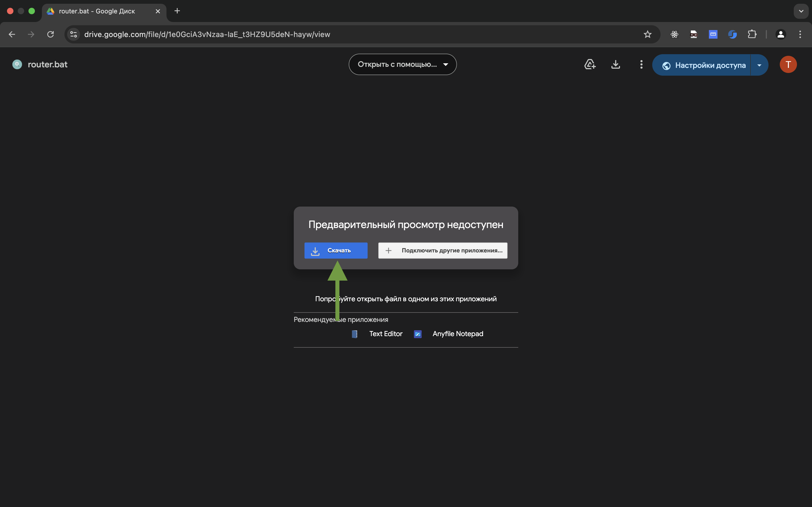This screenshot has height=507, width=812.
Task: Open Chrome's three-dot main menu
Action: coord(800,34)
